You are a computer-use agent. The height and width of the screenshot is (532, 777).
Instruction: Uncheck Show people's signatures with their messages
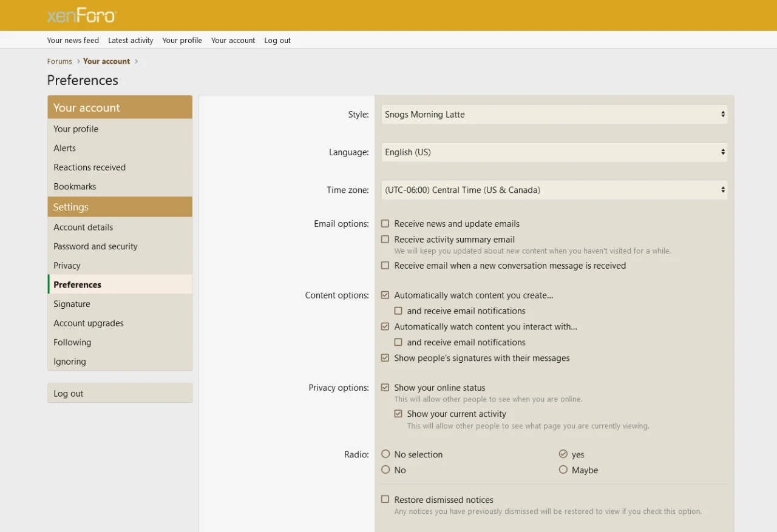coord(385,358)
